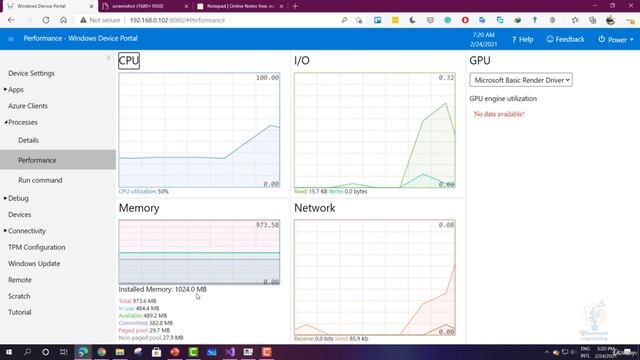Click the I/O graph

375,130
